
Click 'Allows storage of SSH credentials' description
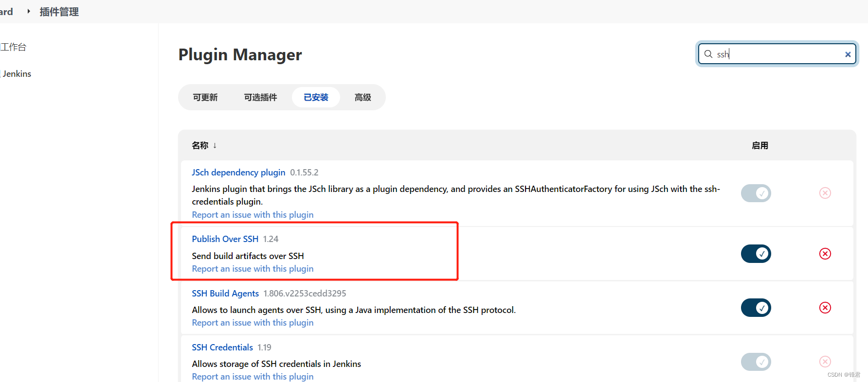(276, 364)
